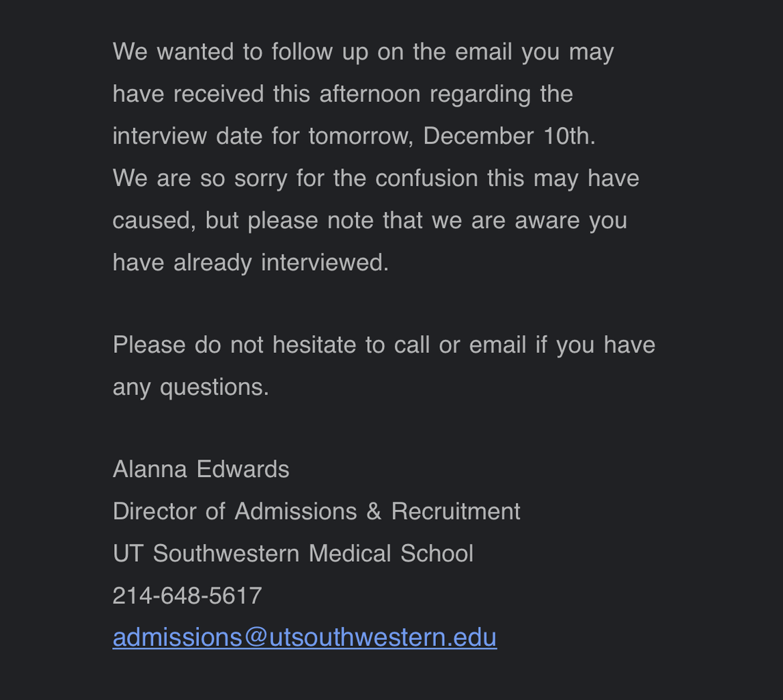Click the words 'have already interviewed'
The width and height of the screenshot is (783, 700).
click(x=249, y=262)
